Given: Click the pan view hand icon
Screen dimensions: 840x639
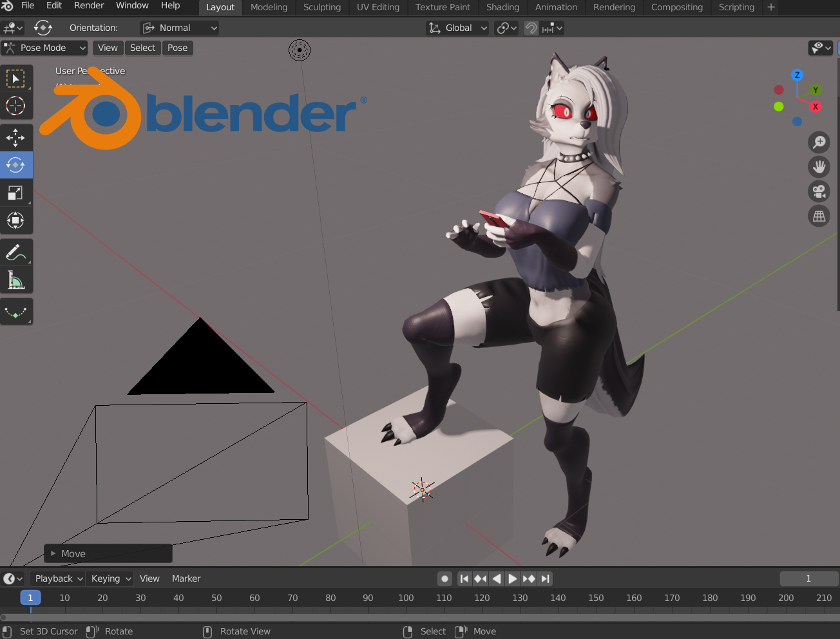Looking at the screenshot, I should tap(819, 167).
